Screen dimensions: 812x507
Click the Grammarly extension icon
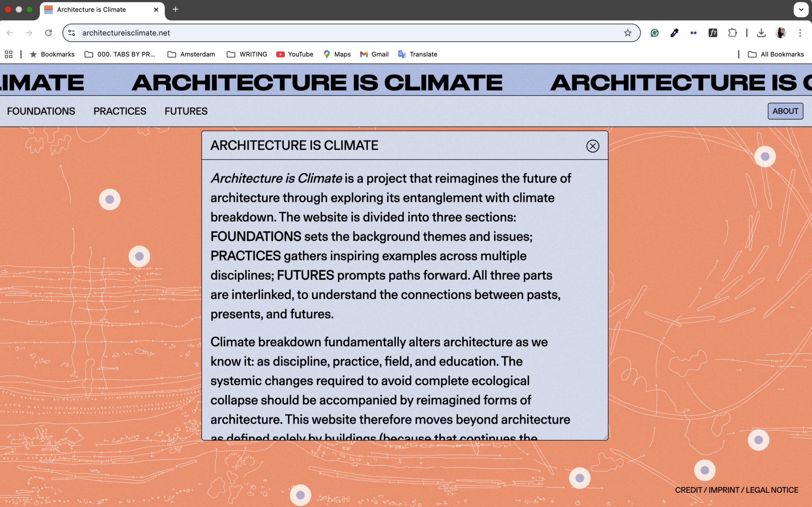655,33
